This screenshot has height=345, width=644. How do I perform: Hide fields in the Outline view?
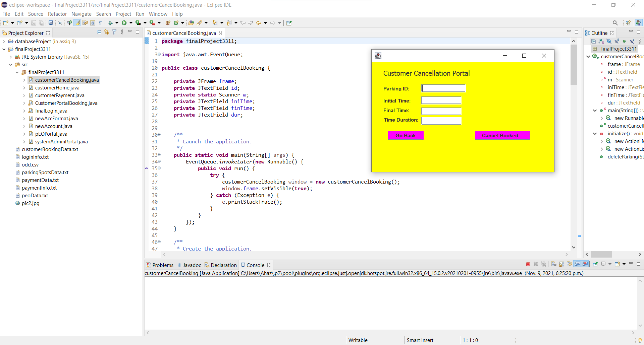[x=609, y=41]
